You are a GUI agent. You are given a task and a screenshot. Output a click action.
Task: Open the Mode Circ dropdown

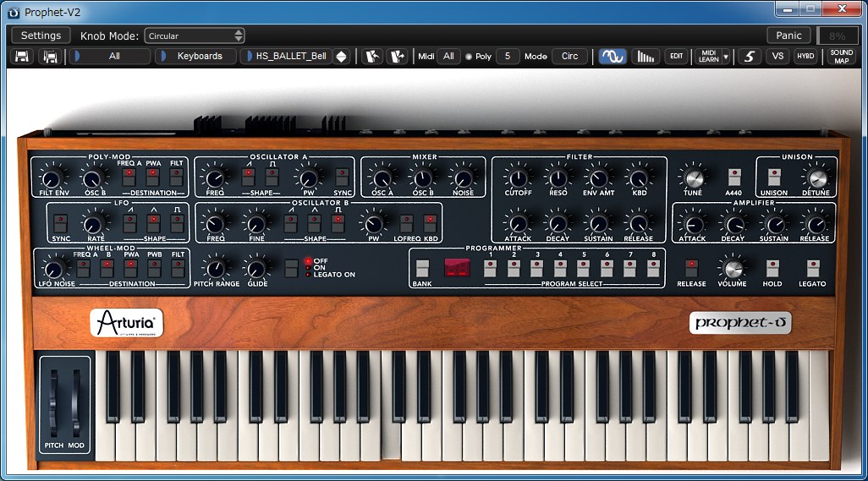click(x=569, y=57)
